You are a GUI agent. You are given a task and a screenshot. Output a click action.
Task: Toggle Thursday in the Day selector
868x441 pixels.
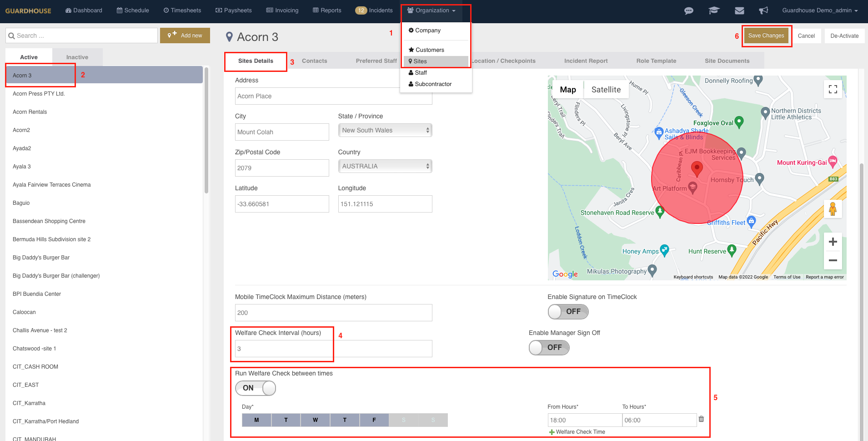[345, 420]
